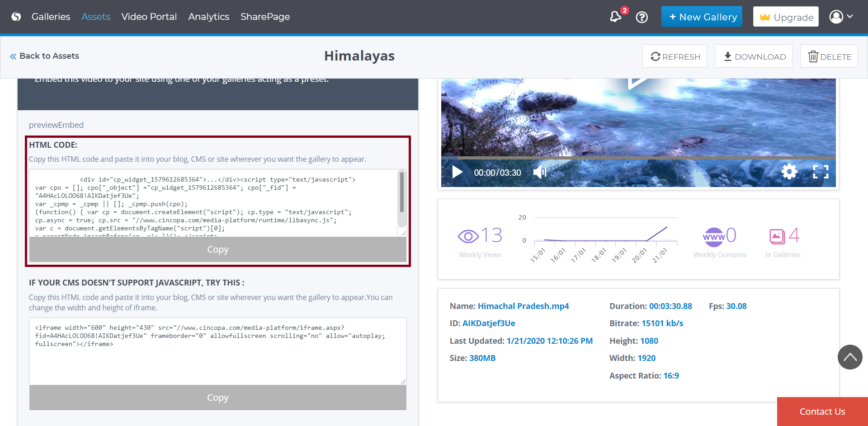Open the Analytics menu item
Viewport: 868px width, 426px height.
pos(208,17)
